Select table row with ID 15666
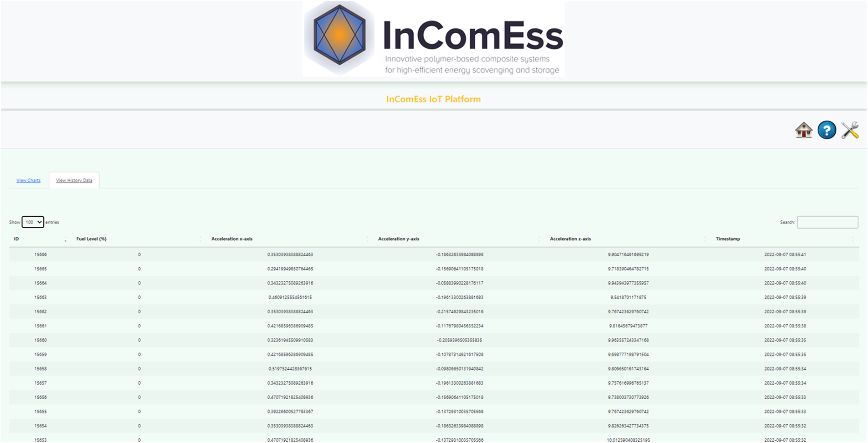Image resolution: width=868 pixels, height=443 pixels. [x=41, y=255]
